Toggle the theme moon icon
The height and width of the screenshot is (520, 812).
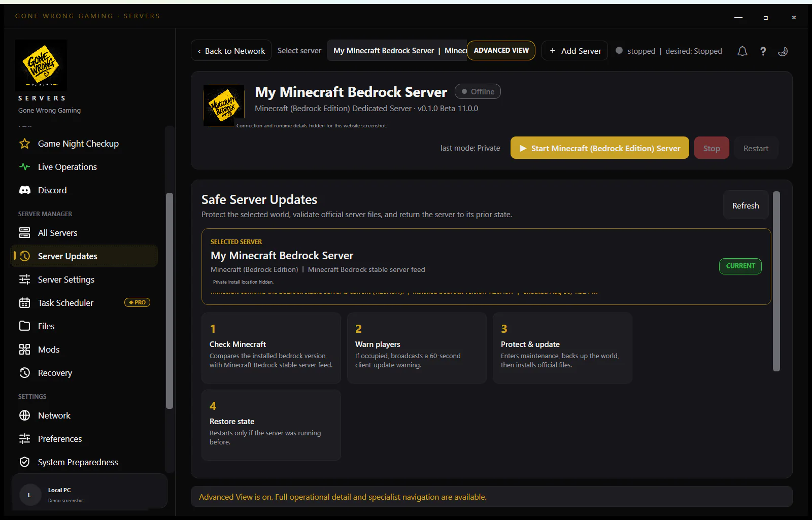tap(783, 51)
